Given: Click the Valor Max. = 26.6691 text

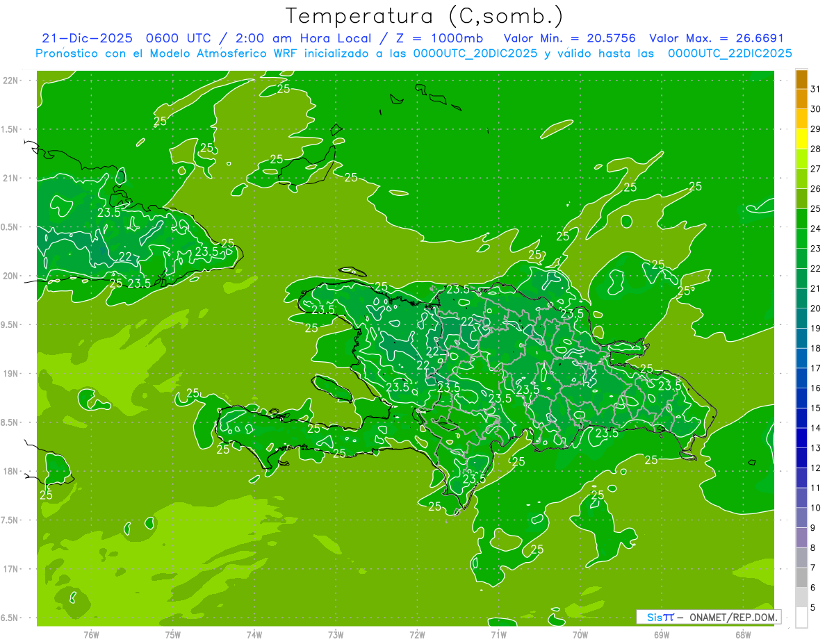Looking at the screenshot, I should pyautogui.click(x=717, y=38).
